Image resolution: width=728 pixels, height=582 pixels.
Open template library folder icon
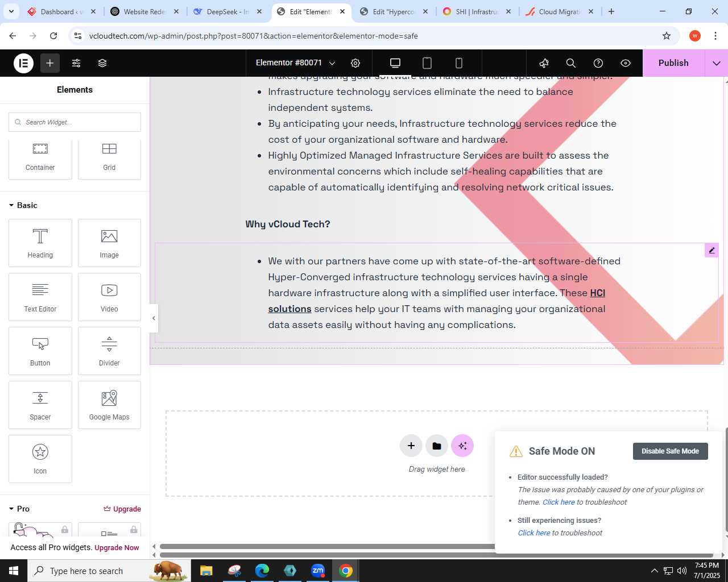pos(437,446)
